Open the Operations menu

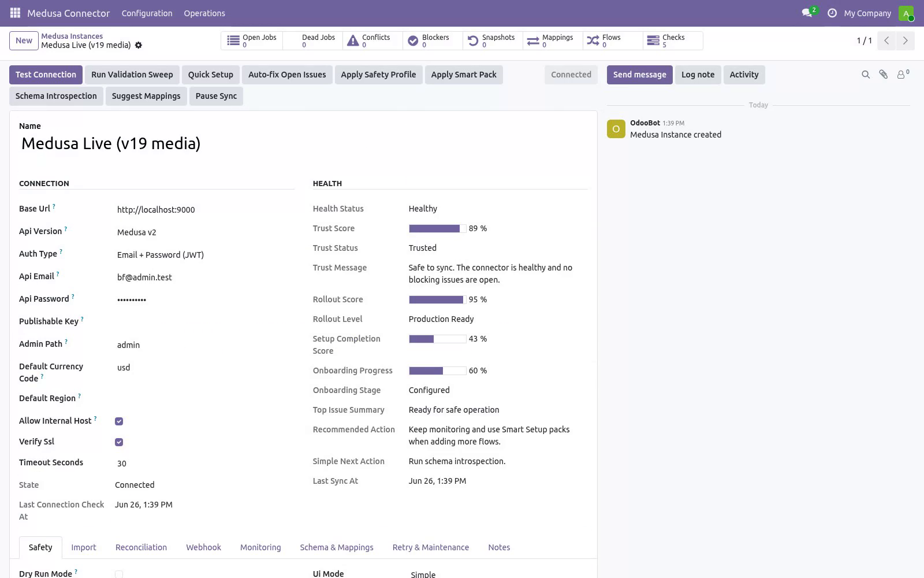(204, 13)
